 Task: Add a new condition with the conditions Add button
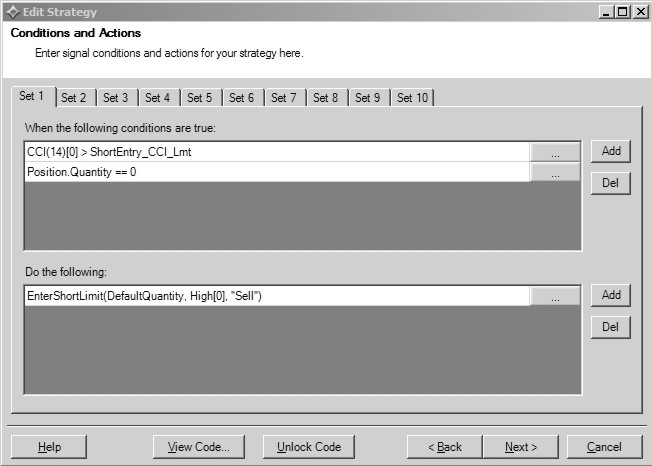click(611, 151)
